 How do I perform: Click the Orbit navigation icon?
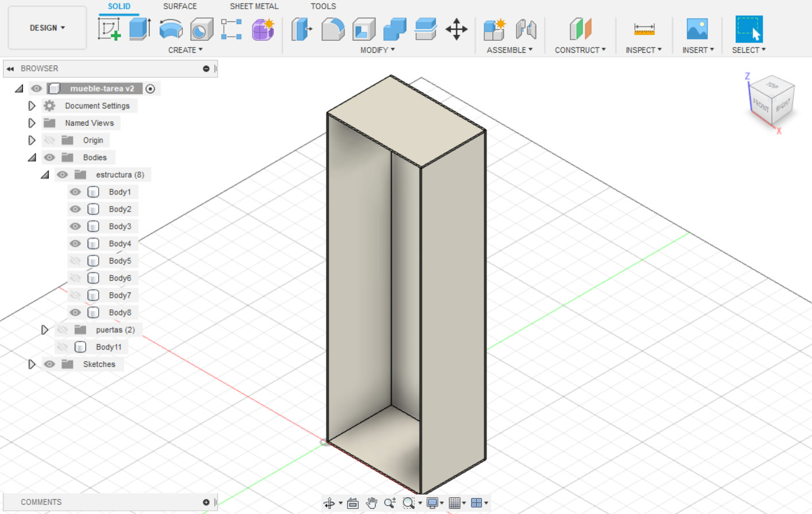[329, 503]
